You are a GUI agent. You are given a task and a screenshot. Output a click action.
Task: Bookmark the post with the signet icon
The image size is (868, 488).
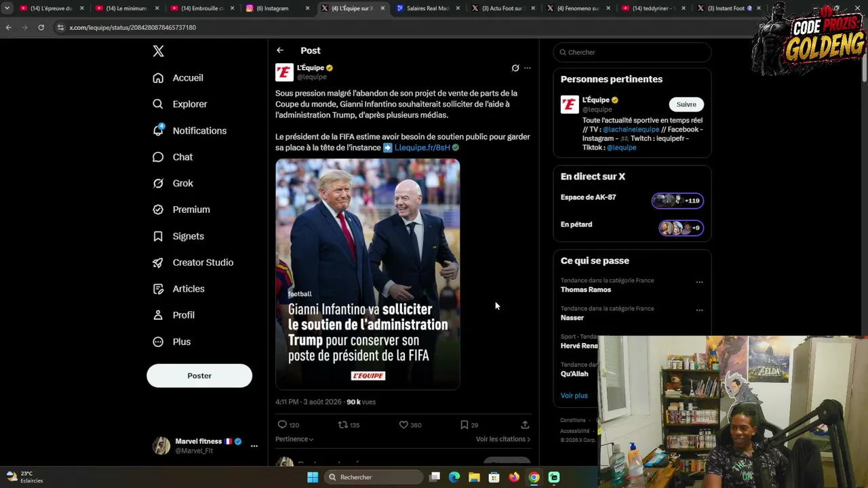pyautogui.click(x=465, y=425)
